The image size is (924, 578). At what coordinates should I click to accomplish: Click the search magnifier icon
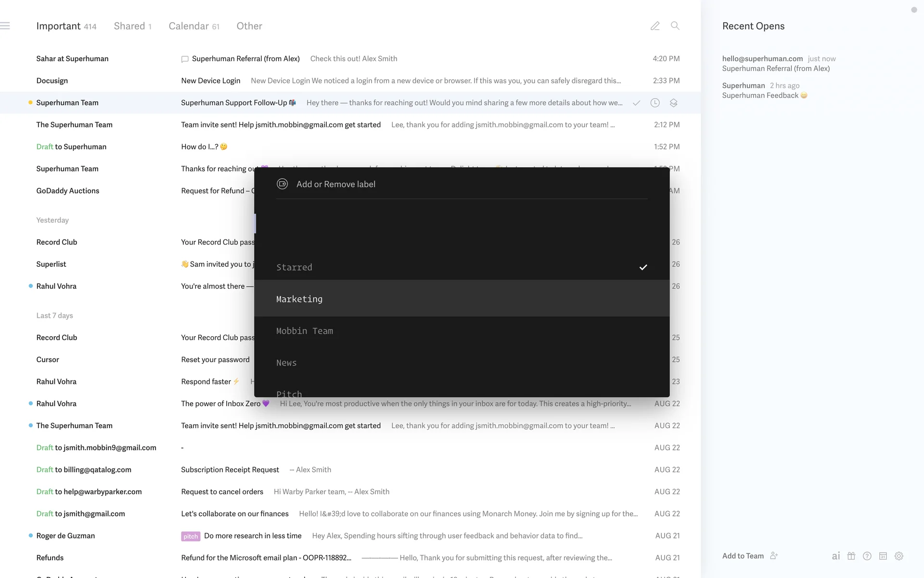coord(675,26)
